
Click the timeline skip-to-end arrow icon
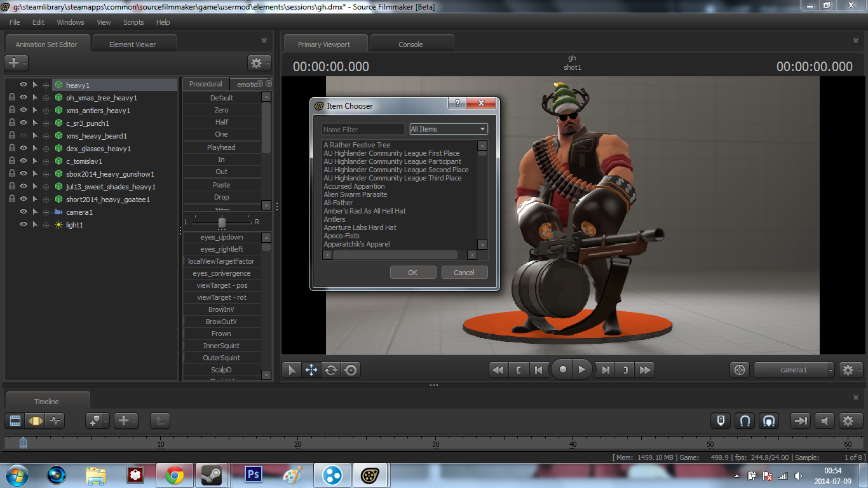801,421
